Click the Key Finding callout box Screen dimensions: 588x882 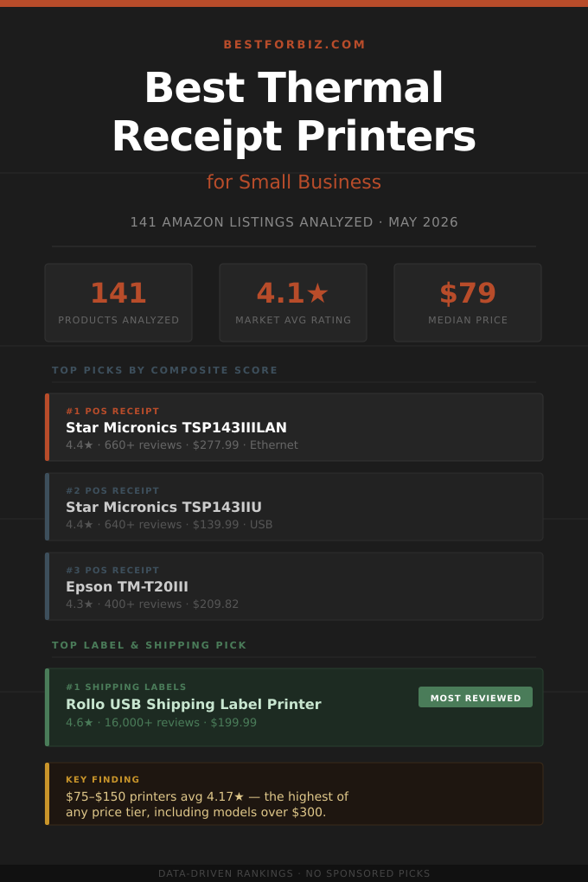(x=294, y=794)
